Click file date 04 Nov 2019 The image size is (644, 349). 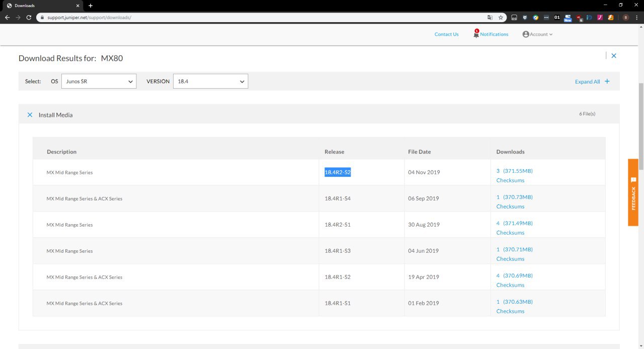pos(424,172)
